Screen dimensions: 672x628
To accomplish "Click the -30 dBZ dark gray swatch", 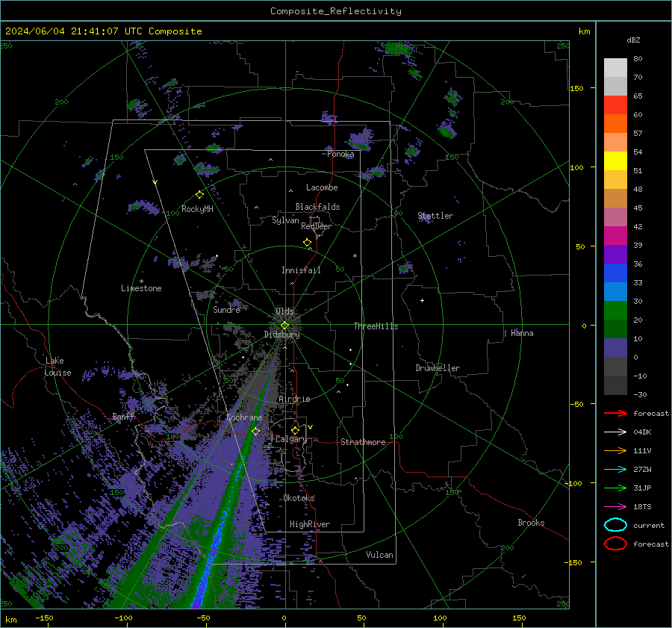I will [615, 385].
